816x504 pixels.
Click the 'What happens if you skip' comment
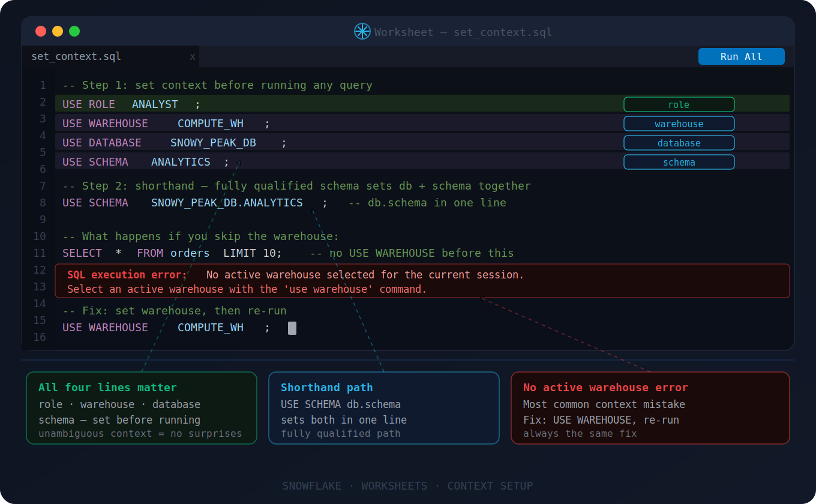pyautogui.click(x=200, y=236)
